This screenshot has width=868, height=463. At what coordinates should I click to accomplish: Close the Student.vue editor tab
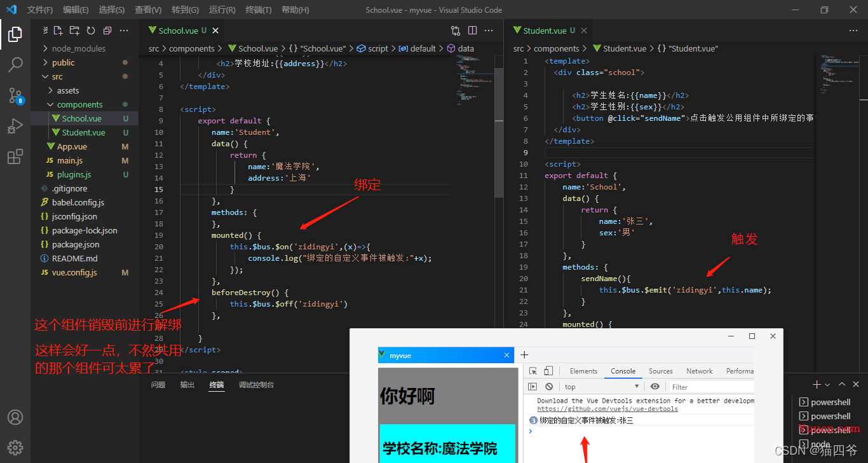583,31
